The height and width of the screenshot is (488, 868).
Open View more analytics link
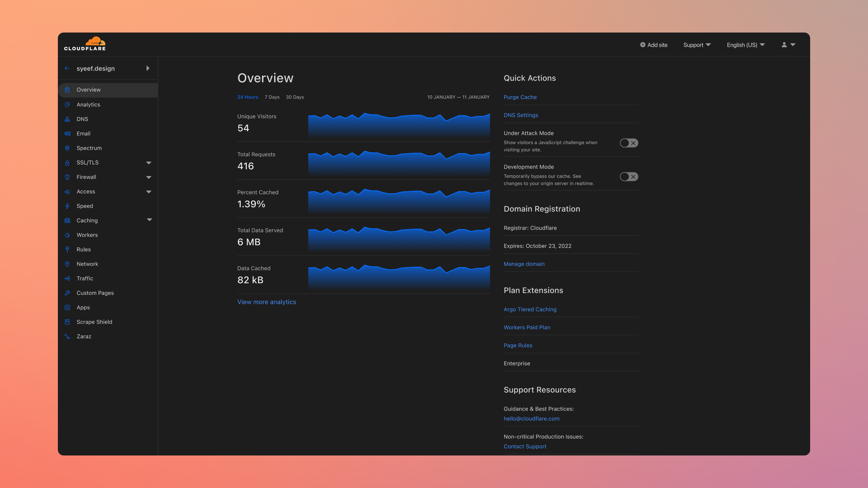coord(267,302)
